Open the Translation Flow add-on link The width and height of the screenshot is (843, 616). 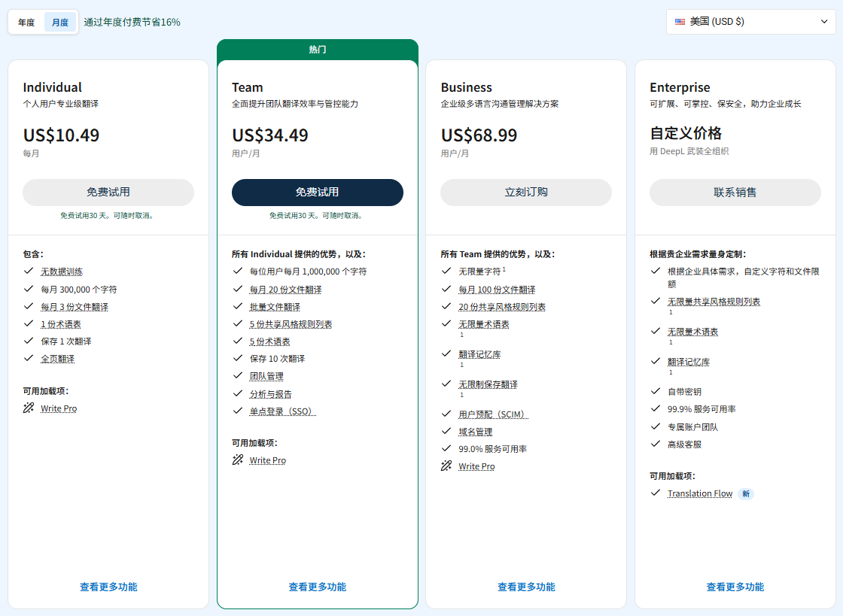pos(700,493)
